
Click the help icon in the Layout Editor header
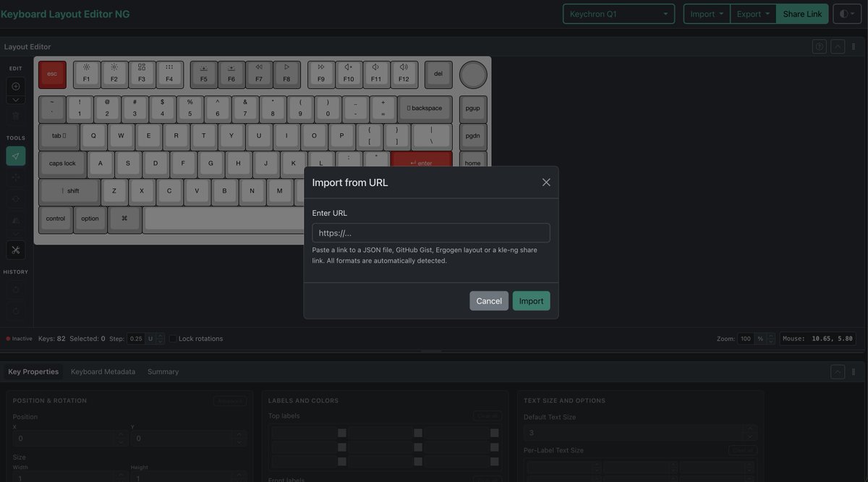818,46
